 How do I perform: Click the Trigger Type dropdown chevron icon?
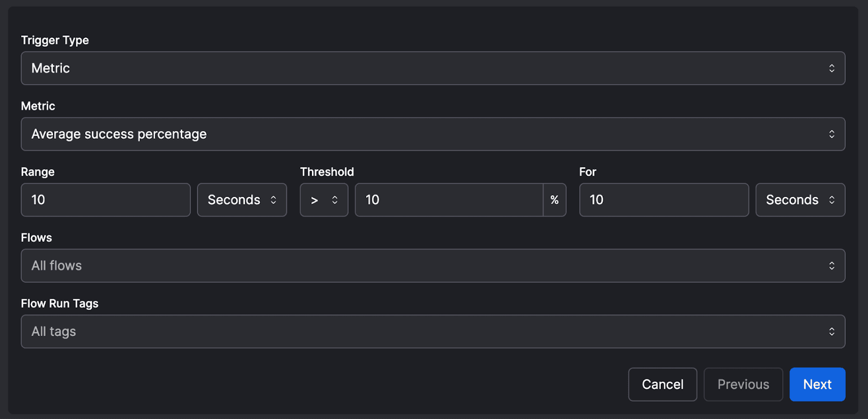click(831, 68)
